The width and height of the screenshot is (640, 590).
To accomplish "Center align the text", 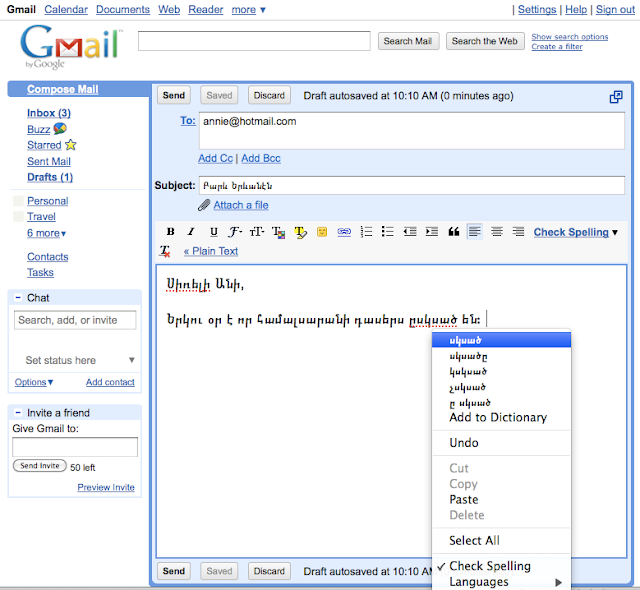I will [x=497, y=232].
